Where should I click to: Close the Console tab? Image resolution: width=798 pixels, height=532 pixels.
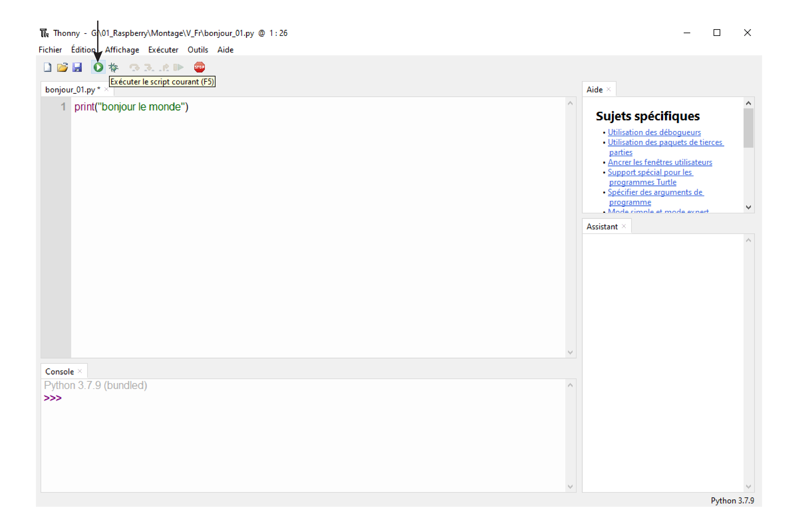(x=80, y=371)
